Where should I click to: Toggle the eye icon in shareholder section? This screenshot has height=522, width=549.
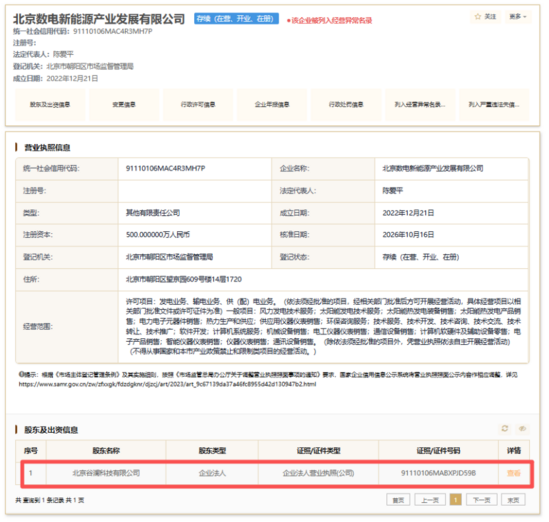(x=522, y=429)
